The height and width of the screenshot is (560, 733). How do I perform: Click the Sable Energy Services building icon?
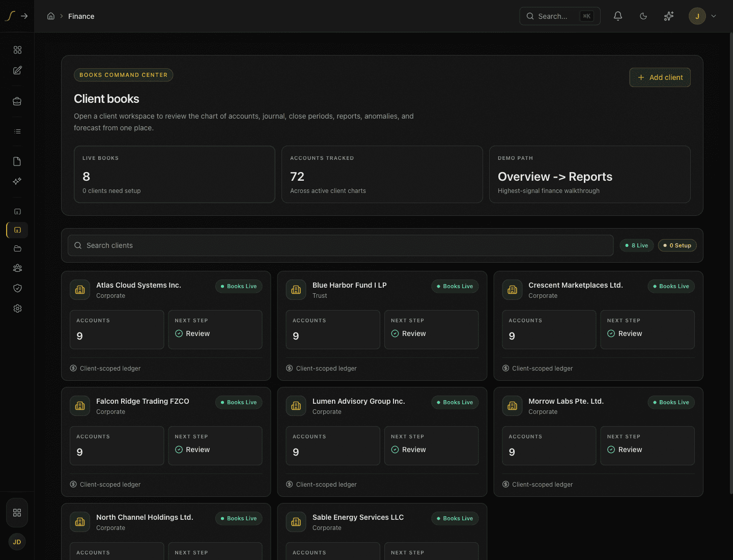[x=296, y=522]
